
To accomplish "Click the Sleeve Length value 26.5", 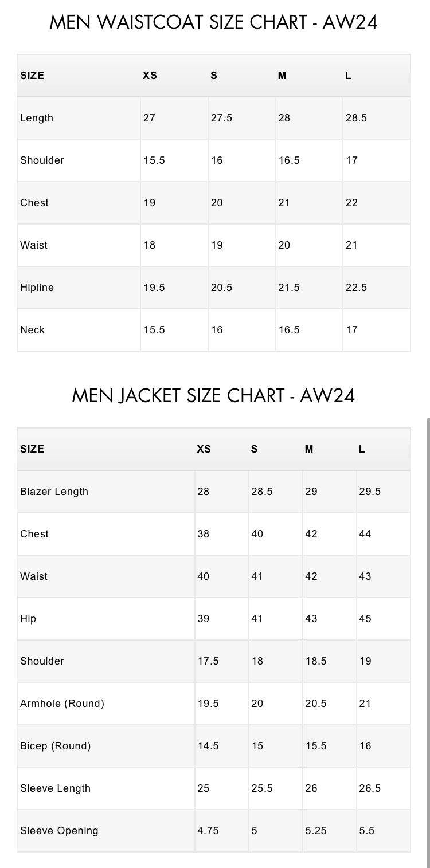I will tap(370, 788).
